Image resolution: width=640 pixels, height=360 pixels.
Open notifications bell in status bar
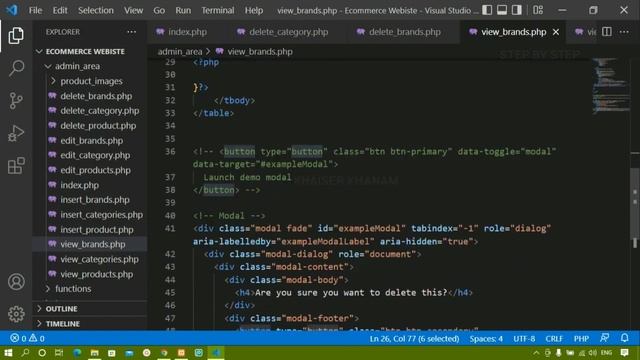[624, 338]
